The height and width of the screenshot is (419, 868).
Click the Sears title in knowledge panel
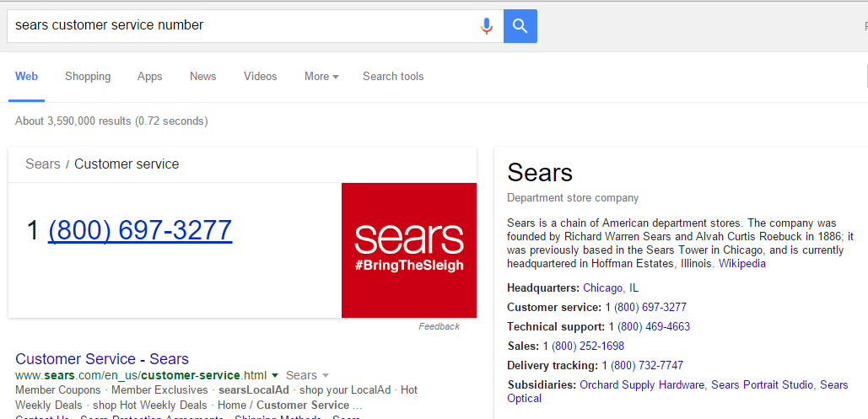pyautogui.click(x=540, y=173)
